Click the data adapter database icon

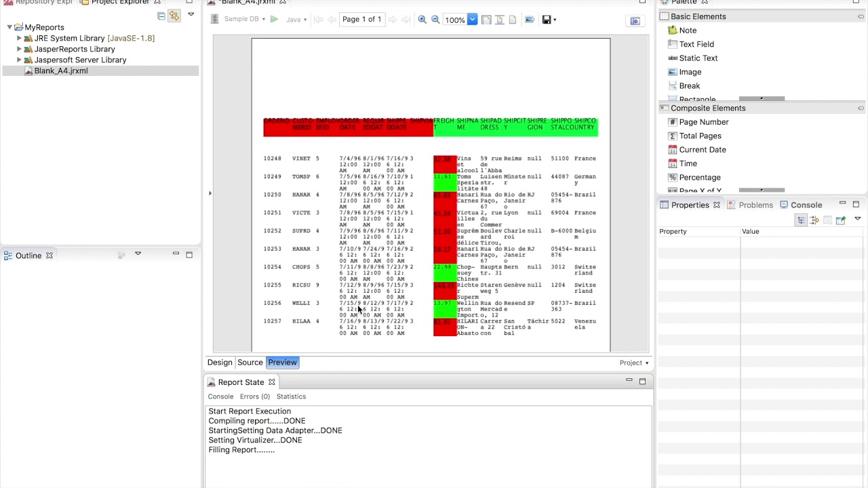click(215, 19)
